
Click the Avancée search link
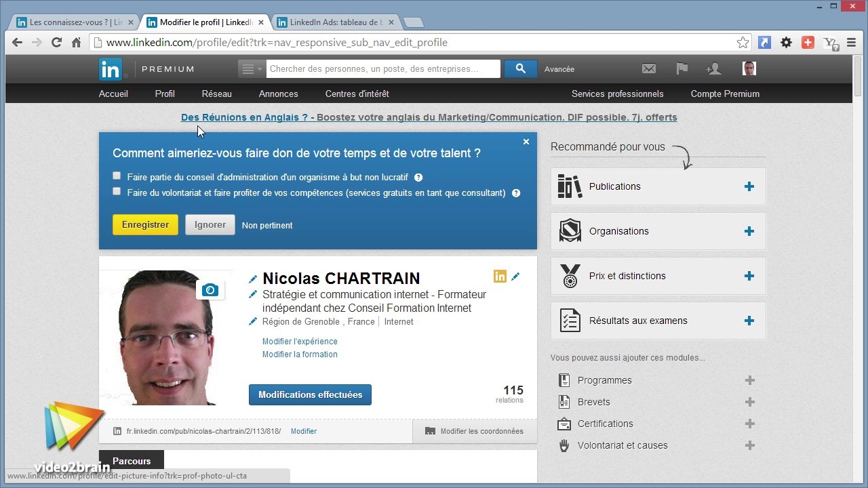559,69
